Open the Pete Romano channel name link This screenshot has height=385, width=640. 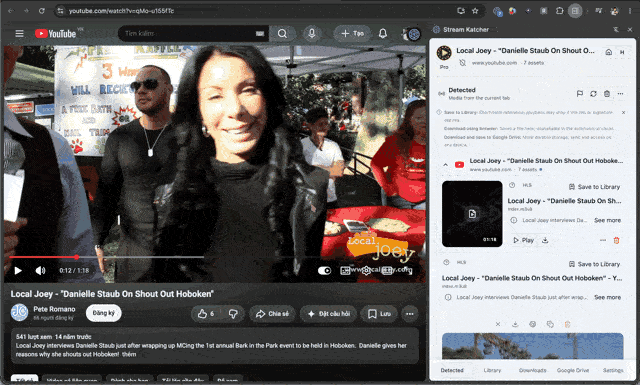[54, 309]
